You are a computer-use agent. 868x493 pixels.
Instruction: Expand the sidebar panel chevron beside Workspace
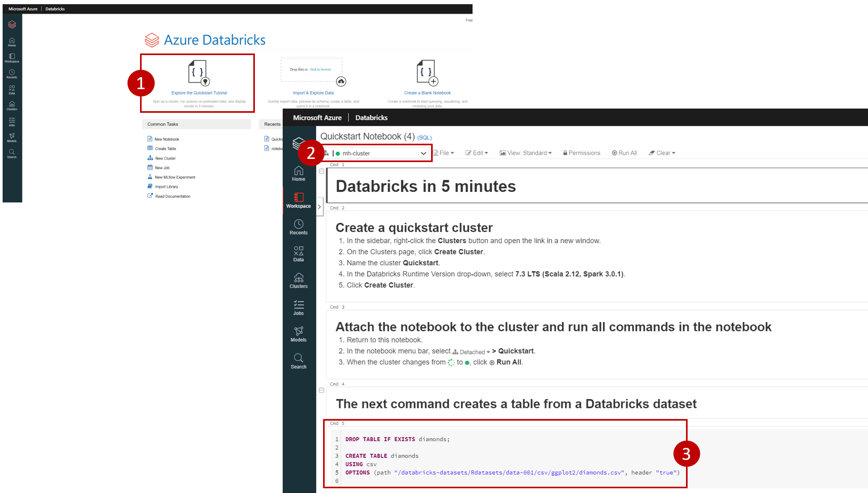[x=319, y=207]
